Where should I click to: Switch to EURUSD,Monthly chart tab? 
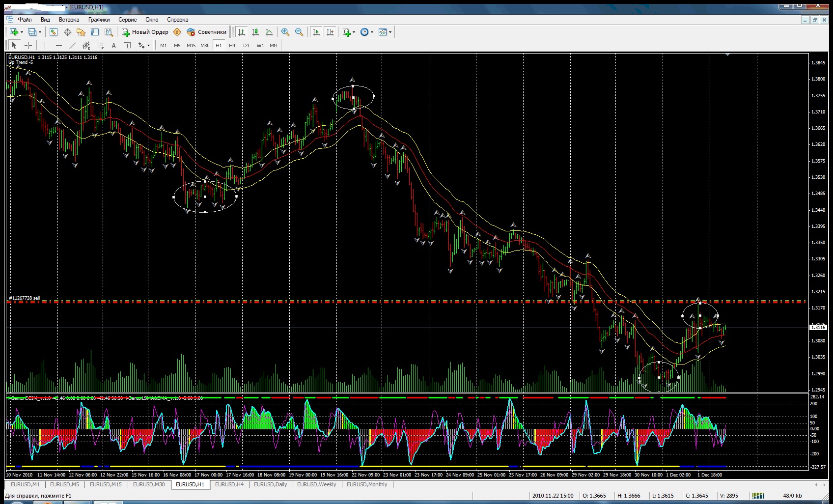click(367, 484)
